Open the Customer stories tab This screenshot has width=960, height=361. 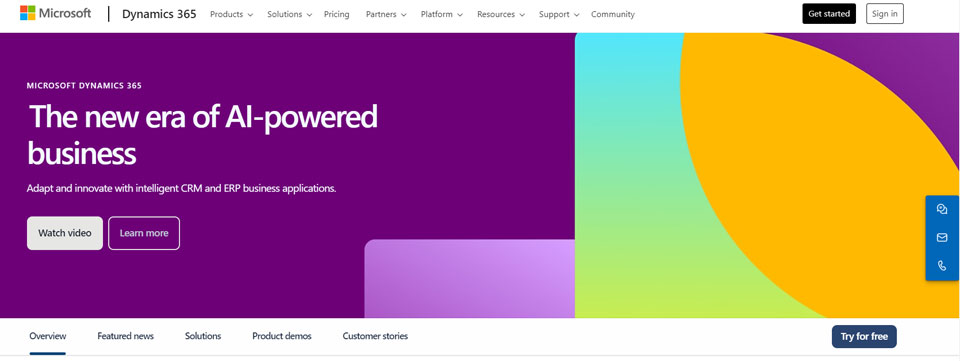pos(375,336)
